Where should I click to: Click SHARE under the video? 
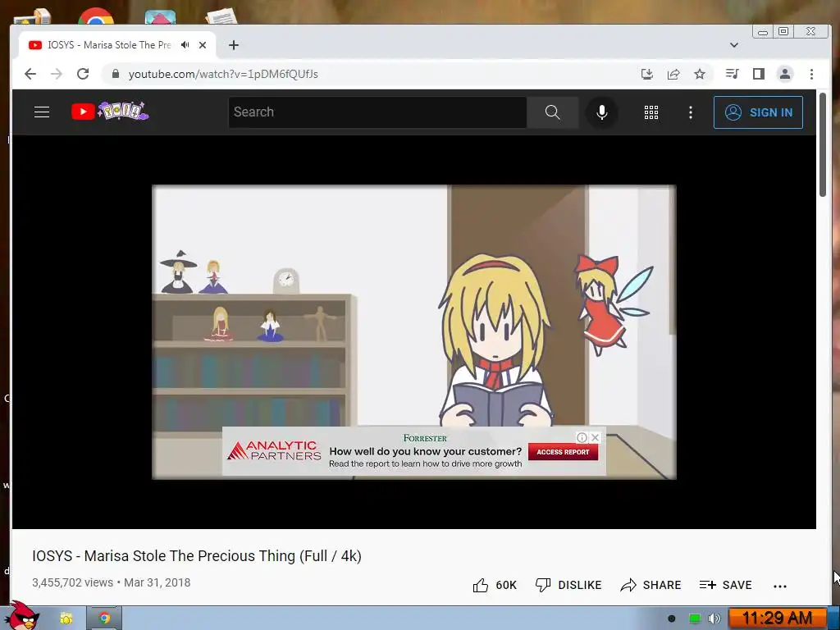[651, 585]
